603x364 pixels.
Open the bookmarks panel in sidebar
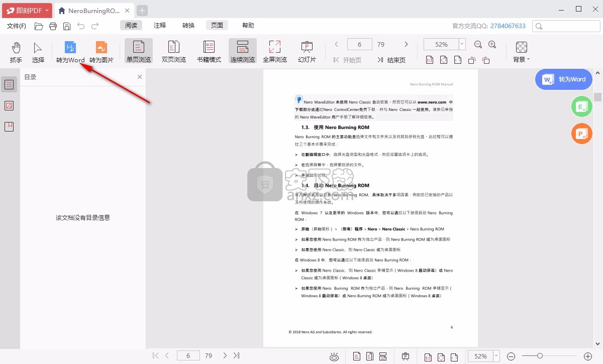[x=9, y=127]
